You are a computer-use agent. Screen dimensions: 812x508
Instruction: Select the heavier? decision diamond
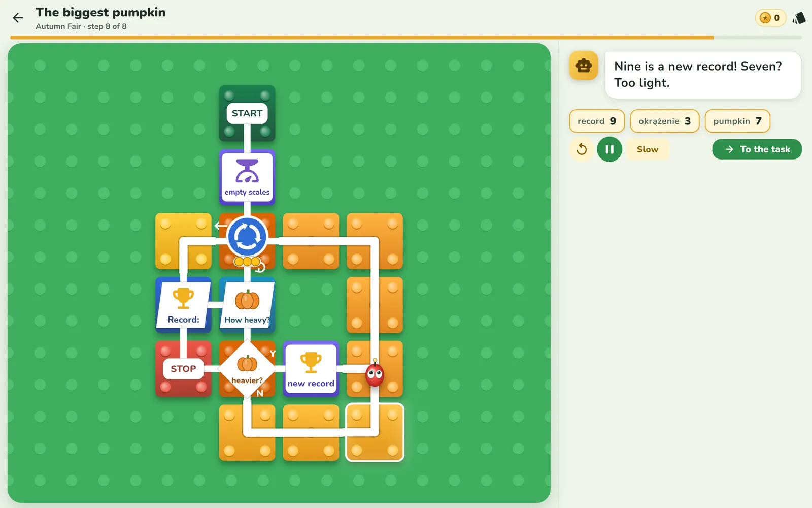coord(247,369)
